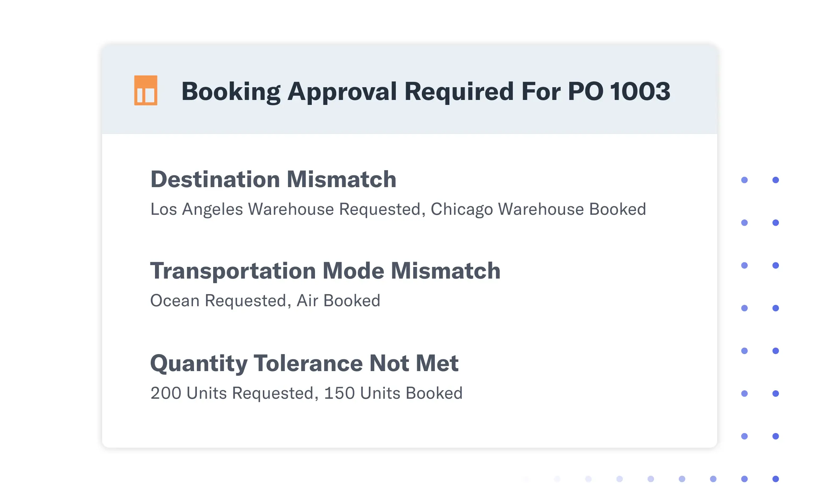
Task: Select the Chicago Warehouse Booked text
Action: pos(538,209)
